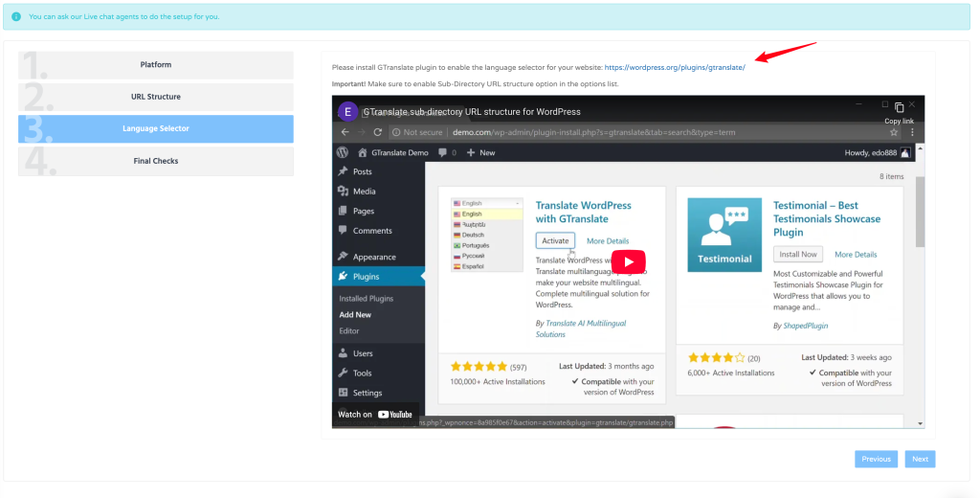Click the WordPress page vertical scrollbar
The height and width of the screenshot is (498, 980).
pyautogui.click(x=920, y=213)
